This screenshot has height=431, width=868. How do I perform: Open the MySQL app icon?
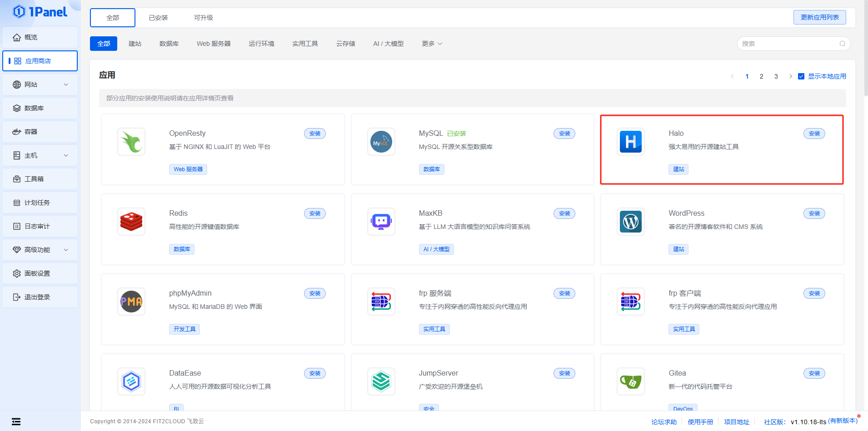pos(381,142)
